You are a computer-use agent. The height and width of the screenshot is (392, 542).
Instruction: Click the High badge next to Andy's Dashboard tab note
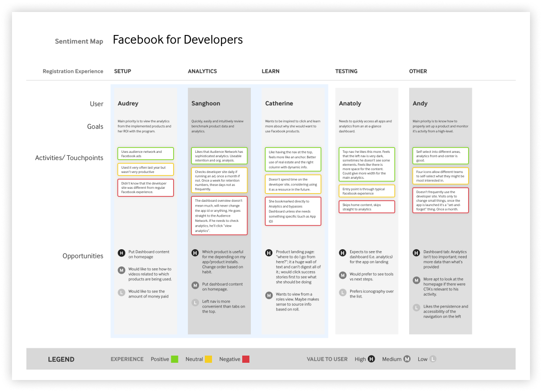[x=416, y=252]
